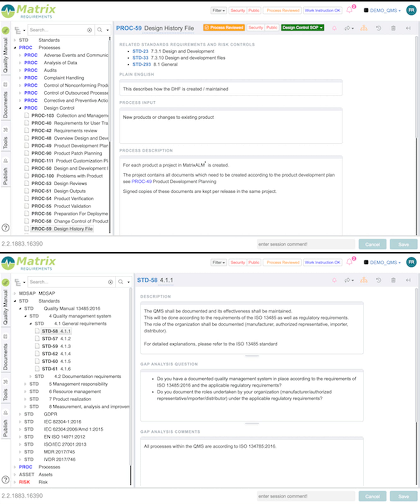Click collapse-panel arrow icon in STD-58 title bar

tap(408, 280)
